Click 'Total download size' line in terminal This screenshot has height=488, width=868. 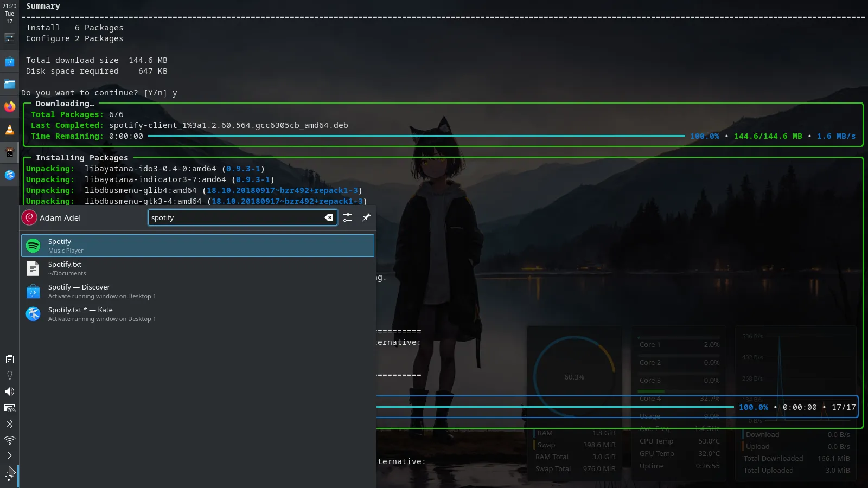(x=97, y=60)
